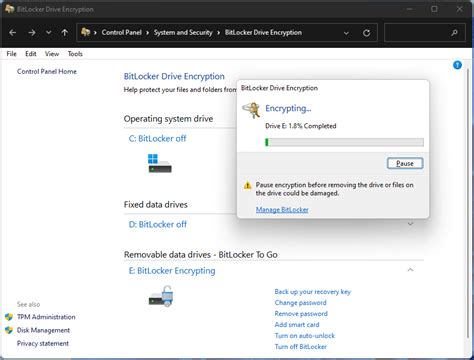Open help with the blue question icon
The width and height of the screenshot is (474, 360).
457,65
